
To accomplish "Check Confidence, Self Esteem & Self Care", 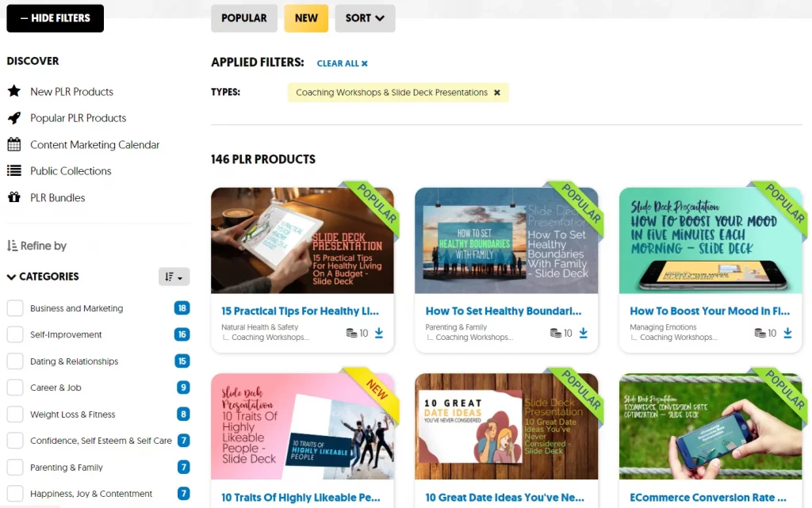I will click(15, 441).
